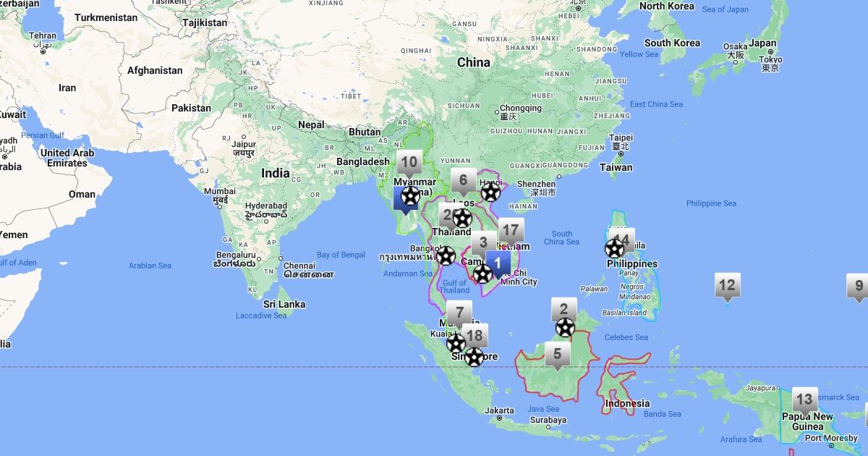Click the gray marker numbered 5 on Borneo
The image size is (868, 456).
click(558, 355)
